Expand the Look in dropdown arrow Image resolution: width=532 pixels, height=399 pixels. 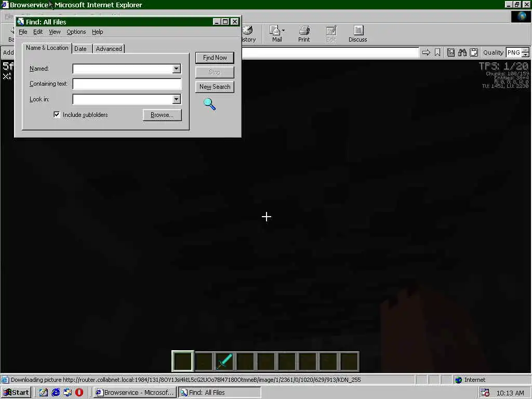176,99
